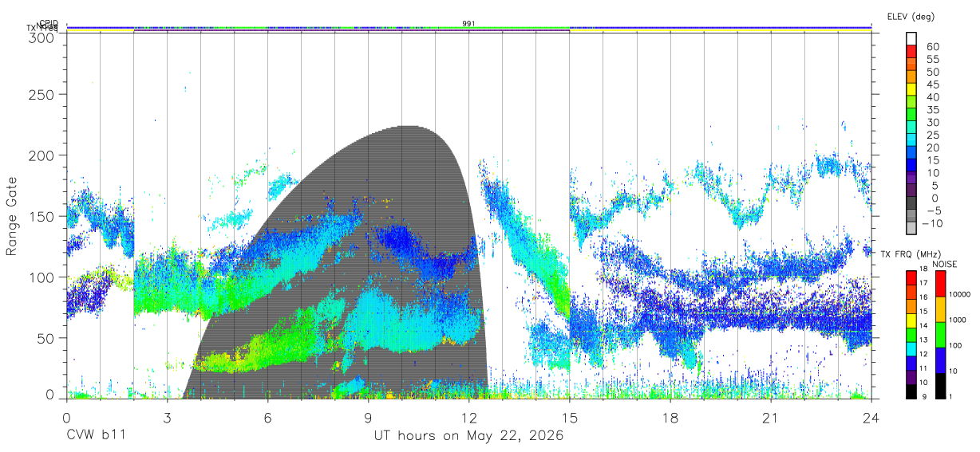
Task: Click the x-axis tick label "24"
Action: click(x=871, y=418)
